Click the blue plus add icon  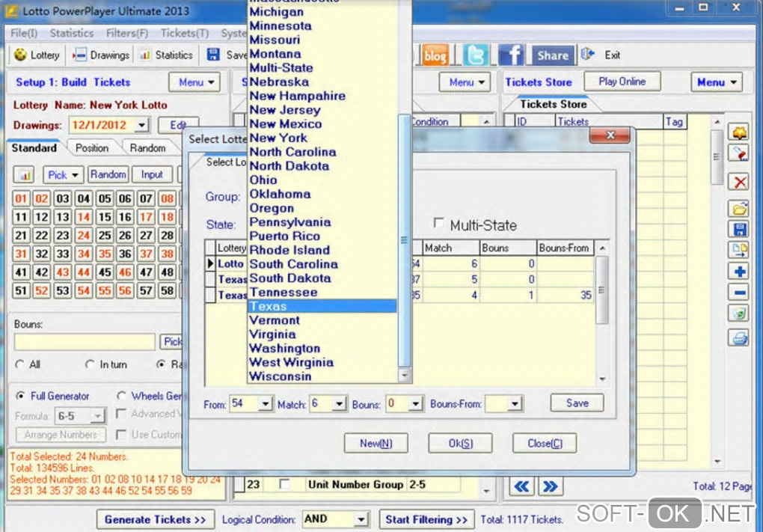tap(739, 272)
